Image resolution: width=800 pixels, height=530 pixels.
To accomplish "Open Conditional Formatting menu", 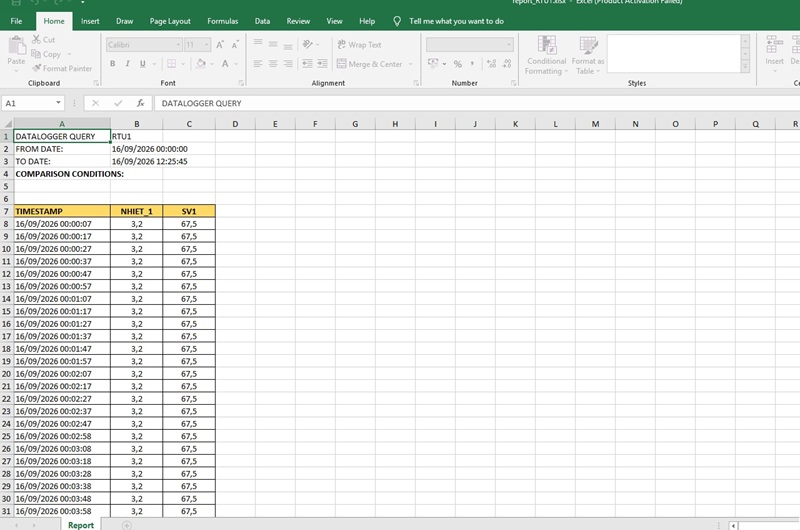I will coord(546,55).
